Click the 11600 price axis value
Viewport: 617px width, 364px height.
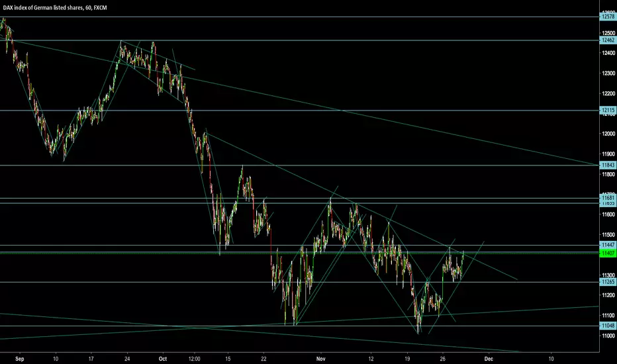(x=608, y=214)
